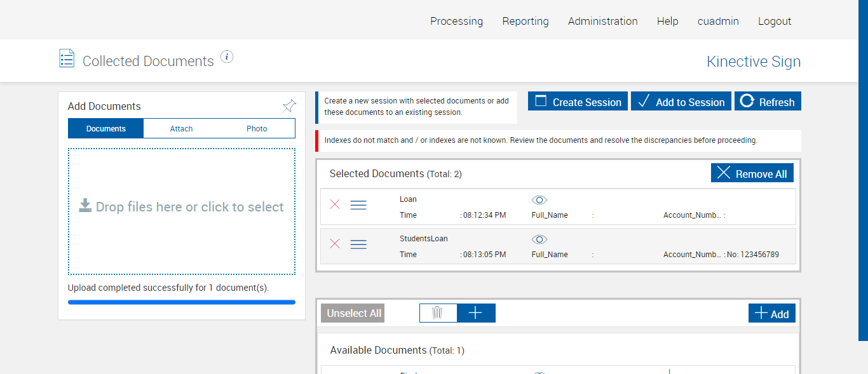Viewport: 868px width, 374px height.
Task: Click the upload progress bar
Action: point(182,302)
